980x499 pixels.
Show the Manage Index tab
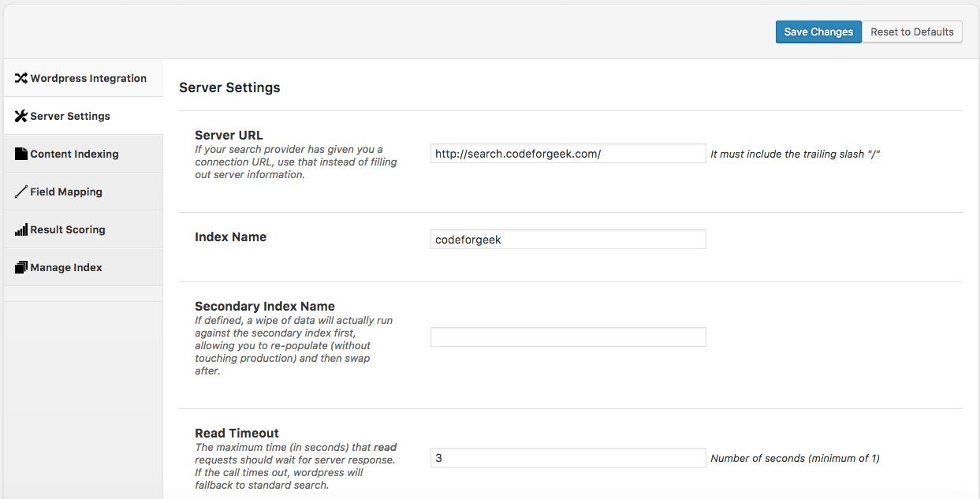[84, 267]
